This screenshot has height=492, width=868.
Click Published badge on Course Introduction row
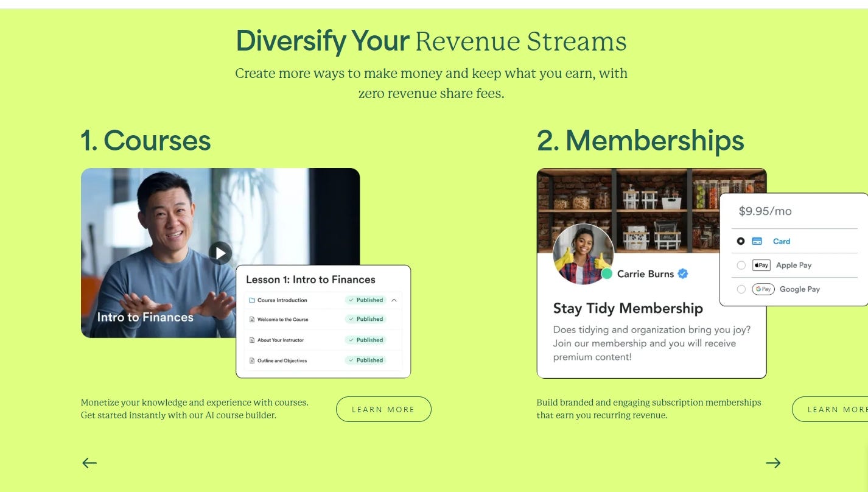click(x=365, y=300)
